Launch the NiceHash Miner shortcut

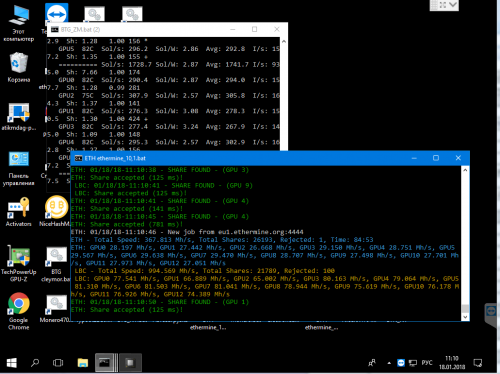(55, 211)
